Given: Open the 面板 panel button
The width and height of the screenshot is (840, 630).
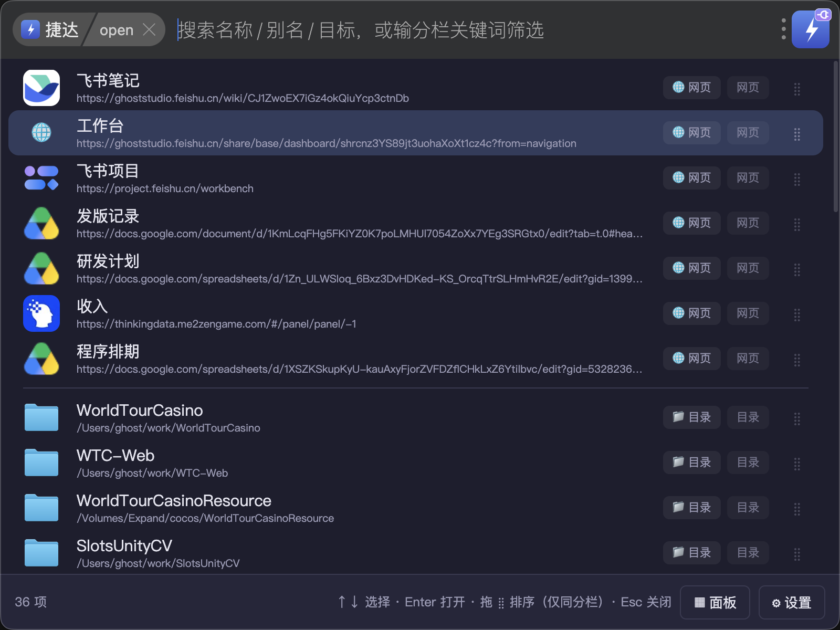Looking at the screenshot, I should 715,602.
